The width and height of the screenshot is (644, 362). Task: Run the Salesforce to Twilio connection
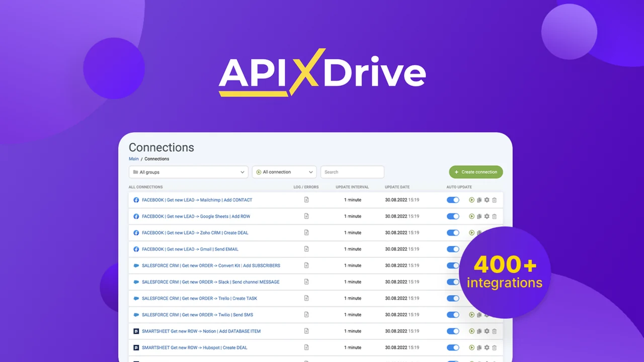471,314
